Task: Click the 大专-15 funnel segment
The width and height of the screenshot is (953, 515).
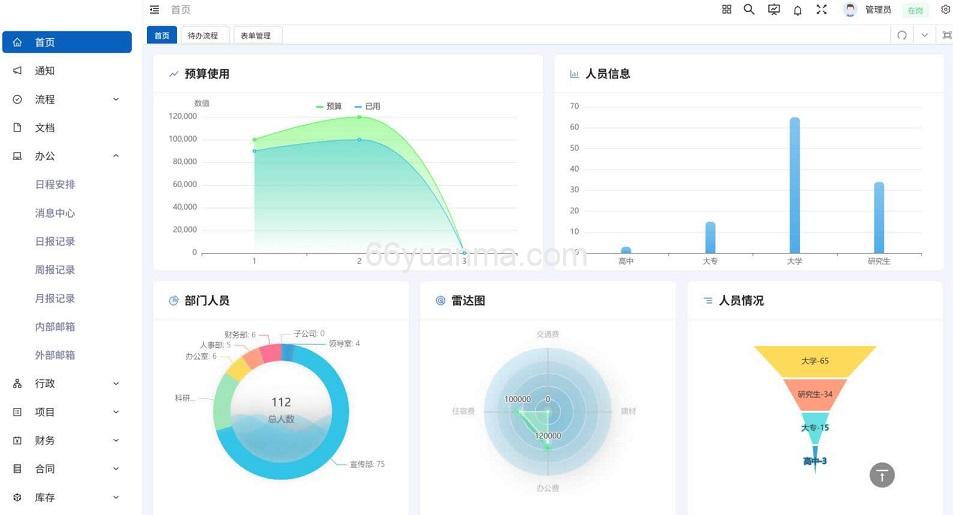Action: click(x=815, y=427)
